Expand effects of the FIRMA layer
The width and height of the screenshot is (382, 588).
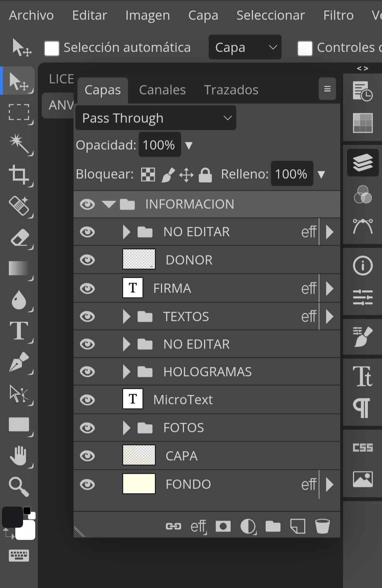point(330,288)
